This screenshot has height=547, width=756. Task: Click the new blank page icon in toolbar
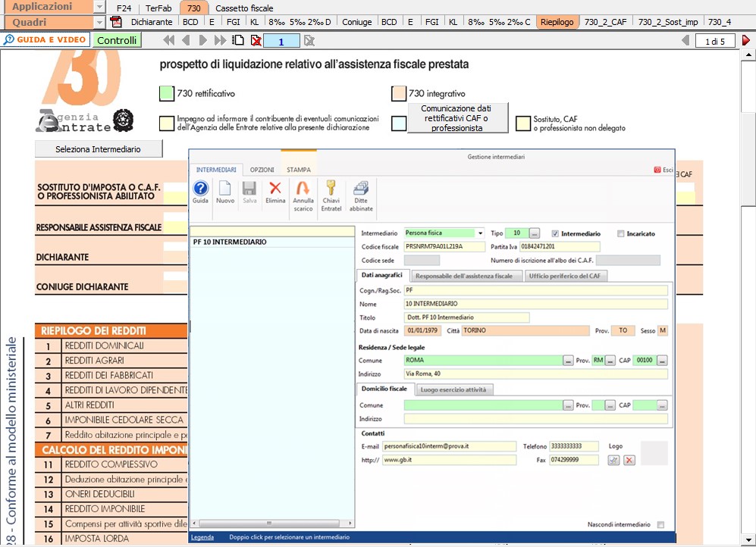tap(238, 40)
